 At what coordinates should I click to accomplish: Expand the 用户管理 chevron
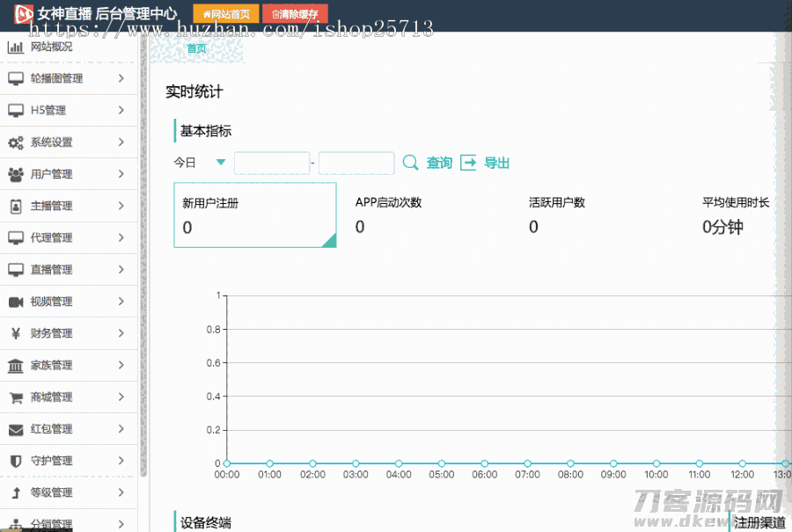(121, 173)
